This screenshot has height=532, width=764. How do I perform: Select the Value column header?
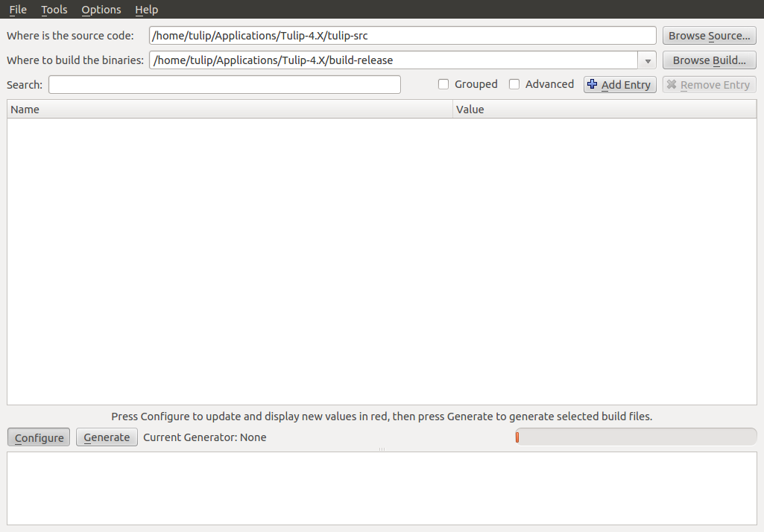click(604, 110)
